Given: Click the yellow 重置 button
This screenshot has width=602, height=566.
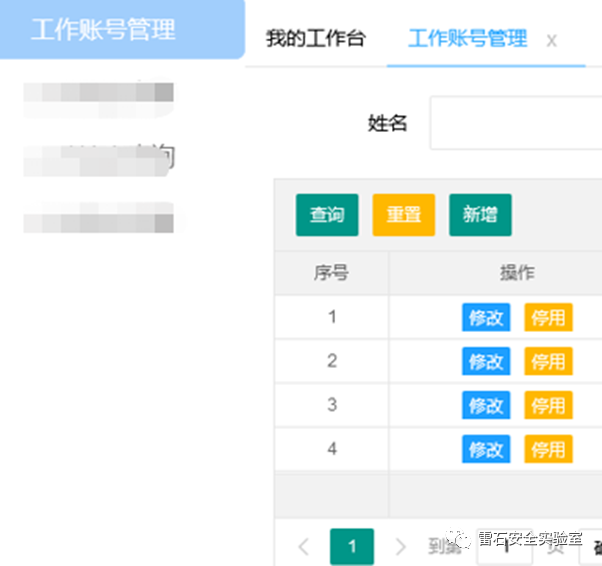Looking at the screenshot, I should point(404,215).
